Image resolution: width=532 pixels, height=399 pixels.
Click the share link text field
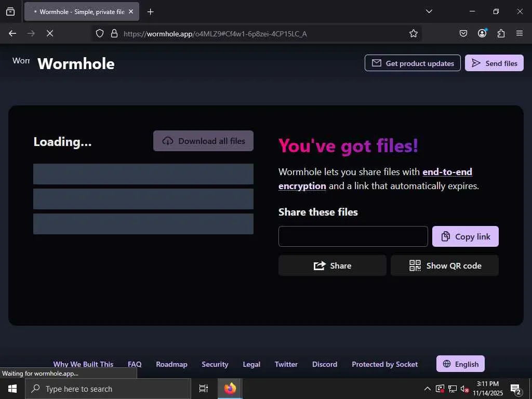pos(353,236)
